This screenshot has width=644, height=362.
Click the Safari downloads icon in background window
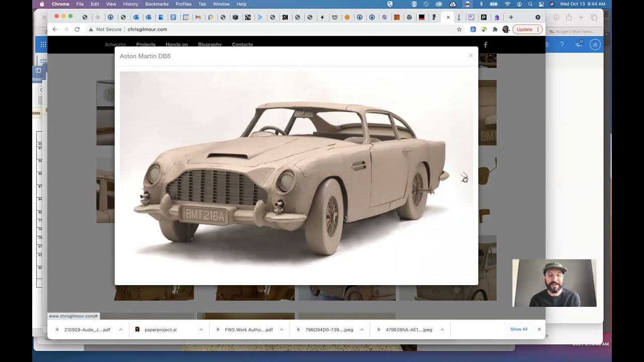tap(556, 18)
